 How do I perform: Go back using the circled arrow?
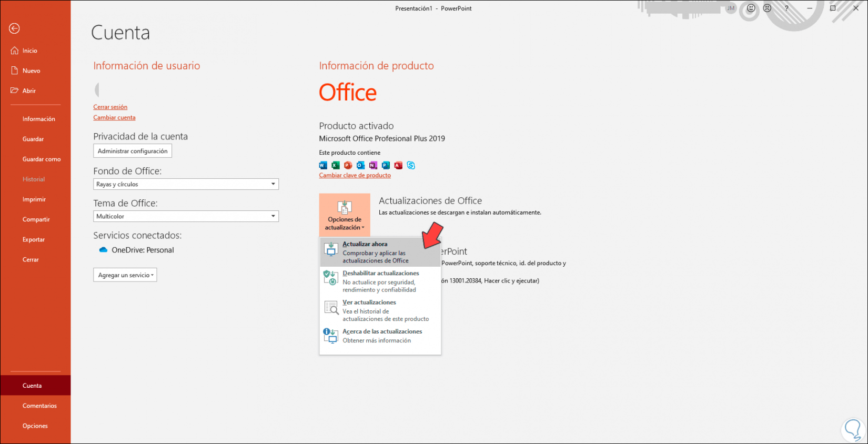point(14,28)
